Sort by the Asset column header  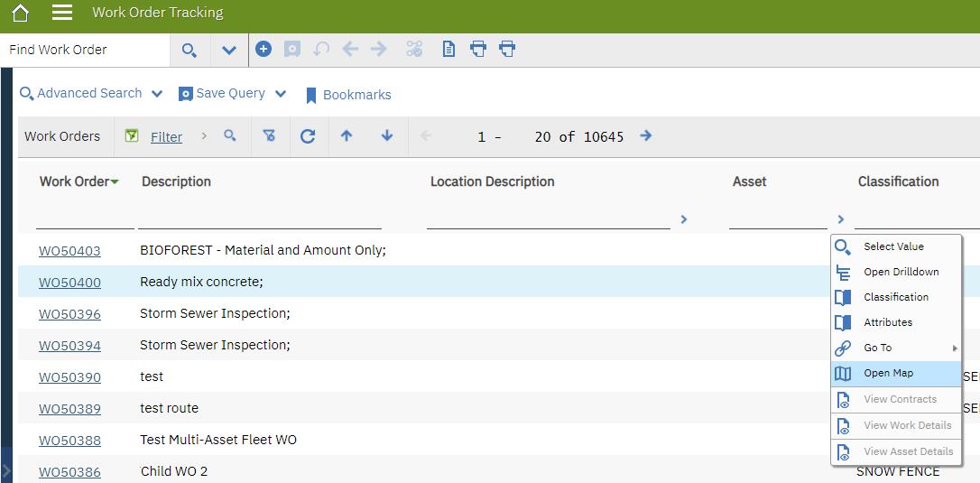pyautogui.click(x=749, y=181)
